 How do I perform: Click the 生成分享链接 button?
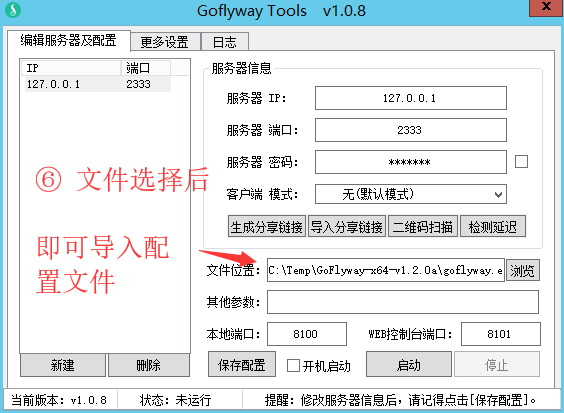pos(267,227)
